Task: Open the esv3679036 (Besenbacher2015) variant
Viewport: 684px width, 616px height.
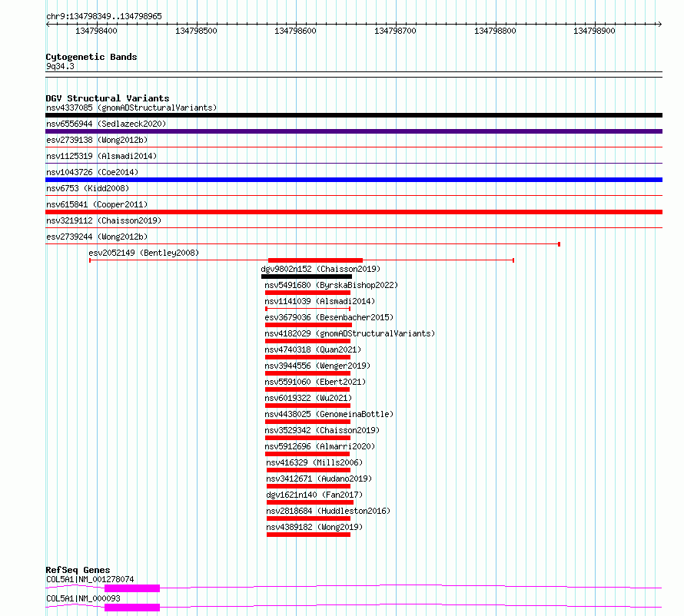Action: 329,317
